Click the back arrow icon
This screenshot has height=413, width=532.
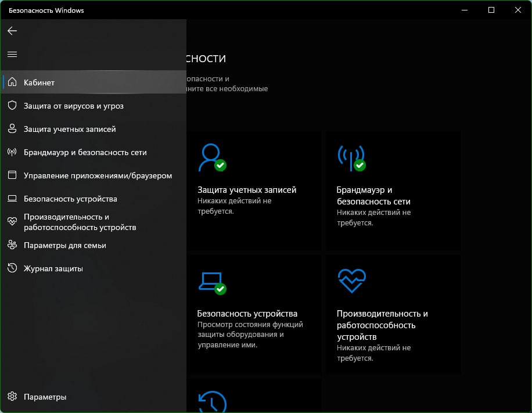[x=12, y=31]
